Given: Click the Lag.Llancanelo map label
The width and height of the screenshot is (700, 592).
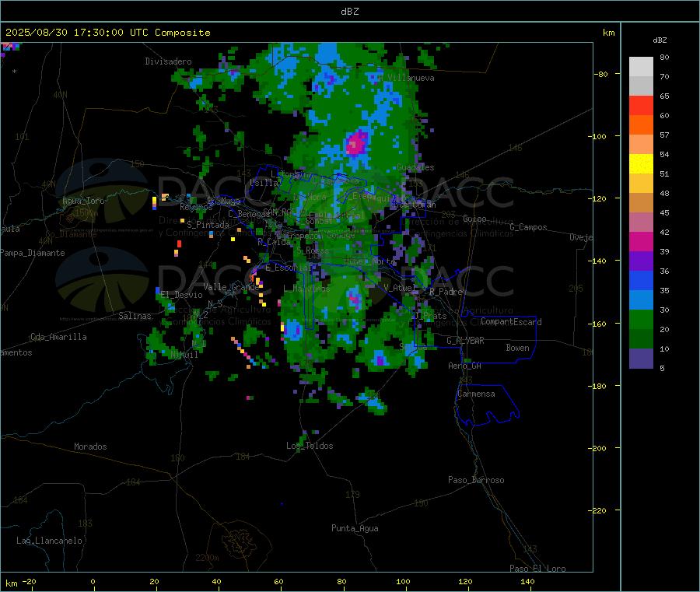Looking at the screenshot, I should coord(49,541).
